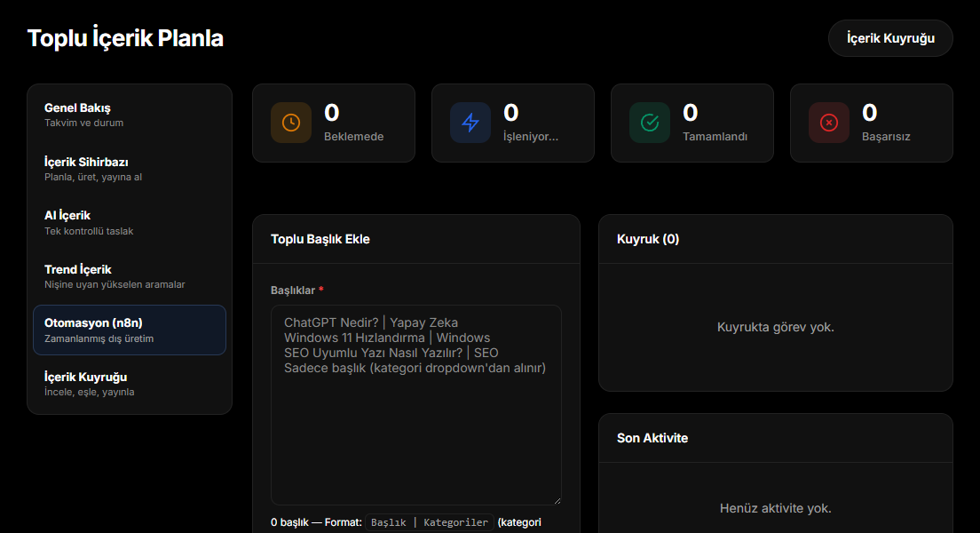Click the Başlık | Kategoriler format code

(x=430, y=522)
